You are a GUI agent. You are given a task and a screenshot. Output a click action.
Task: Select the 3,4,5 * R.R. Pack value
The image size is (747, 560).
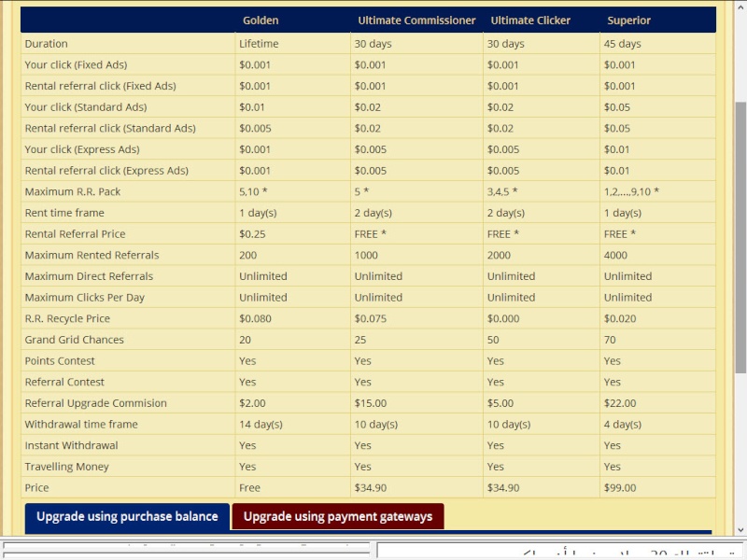502,191
